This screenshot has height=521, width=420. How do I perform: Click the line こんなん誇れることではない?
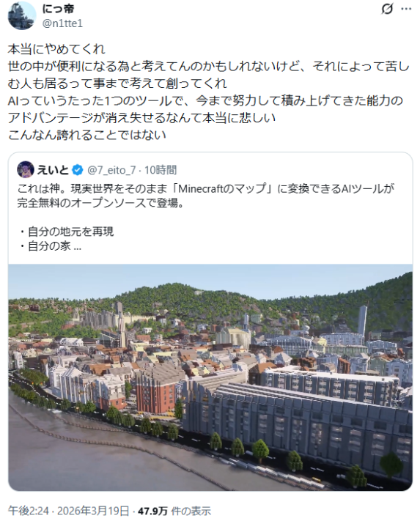click(86, 135)
